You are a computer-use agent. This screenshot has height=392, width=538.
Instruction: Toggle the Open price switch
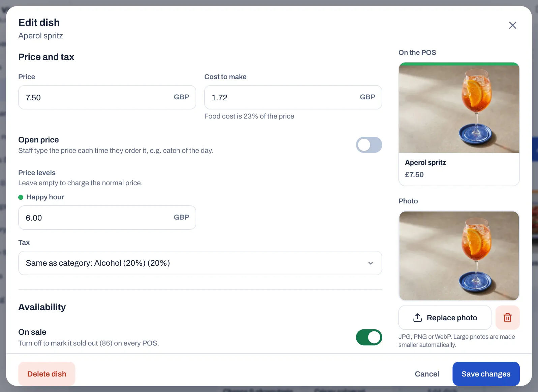(x=369, y=145)
